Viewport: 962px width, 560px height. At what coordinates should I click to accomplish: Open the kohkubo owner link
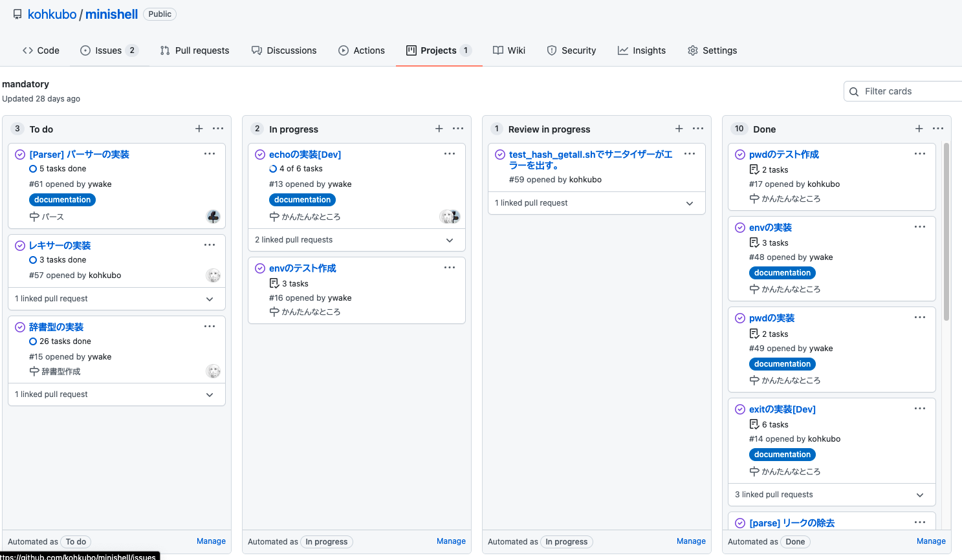point(52,14)
